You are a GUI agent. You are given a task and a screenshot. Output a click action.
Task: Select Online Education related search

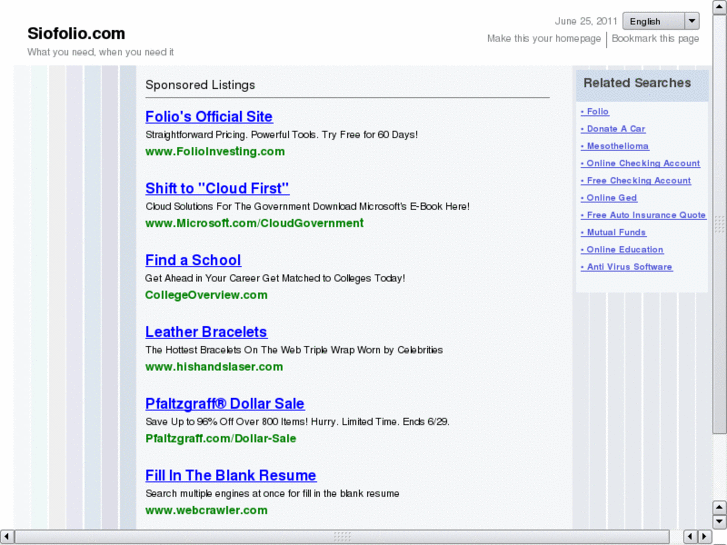tap(622, 249)
